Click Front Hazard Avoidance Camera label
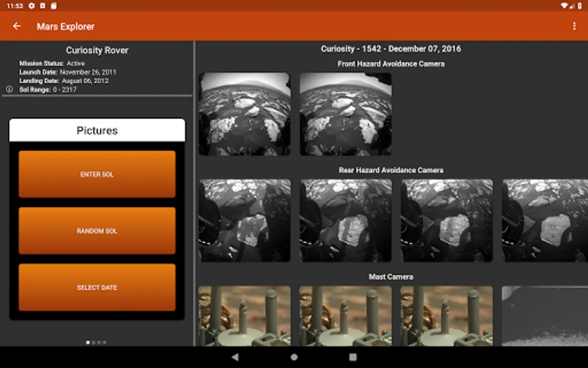The height and width of the screenshot is (368, 588). click(391, 64)
